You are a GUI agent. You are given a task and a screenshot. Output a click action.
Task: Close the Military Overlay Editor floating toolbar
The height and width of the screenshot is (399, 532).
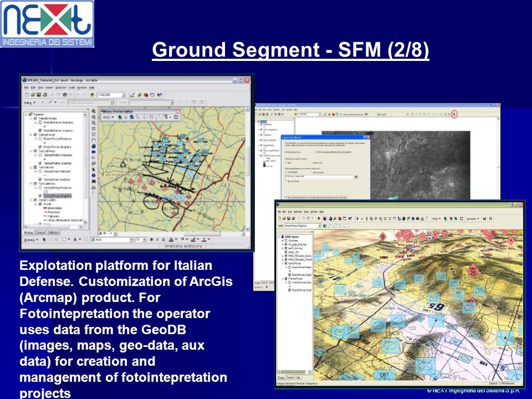(x=177, y=111)
